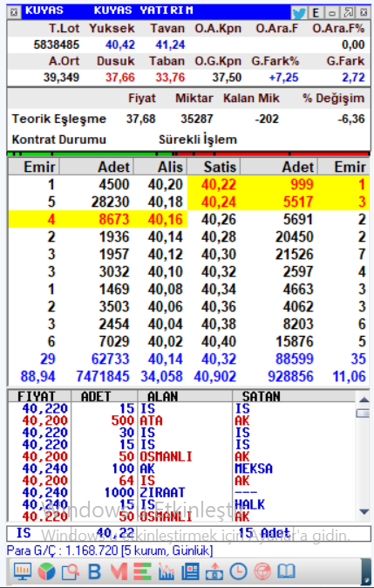Click the E button in title bar
This screenshot has height=588, width=374.
[316, 13]
